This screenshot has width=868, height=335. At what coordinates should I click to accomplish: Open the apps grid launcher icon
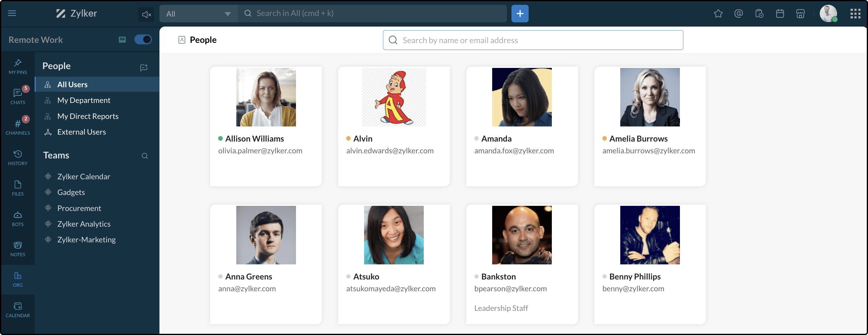click(x=855, y=14)
